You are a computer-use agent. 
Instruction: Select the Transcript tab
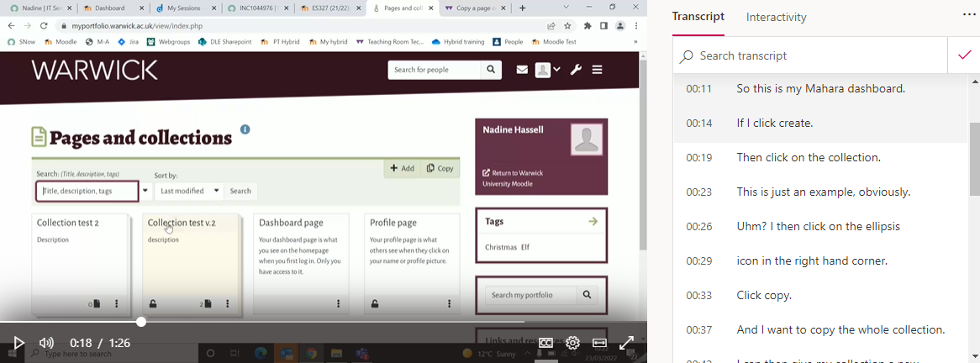click(x=698, y=18)
